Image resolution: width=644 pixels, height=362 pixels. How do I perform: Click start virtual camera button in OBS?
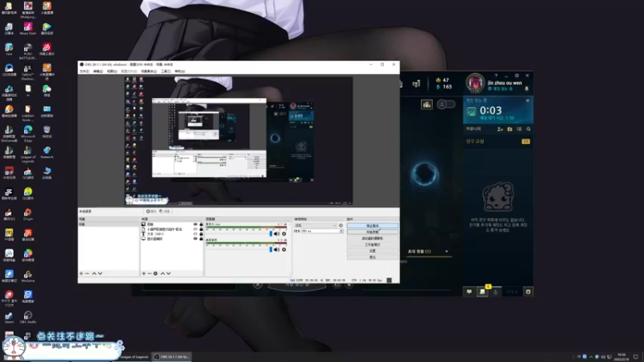[x=373, y=238]
